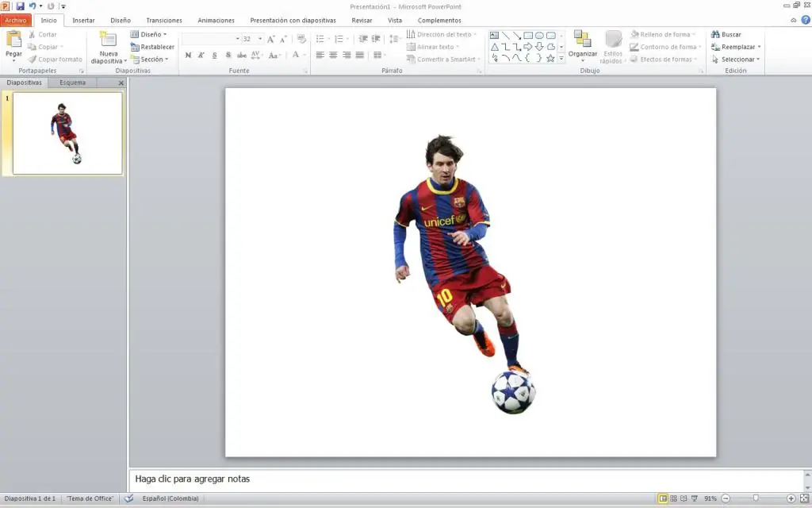The width and height of the screenshot is (812, 508).
Task: Open the Organizar arrange menu
Action: click(x=583, y=45)
